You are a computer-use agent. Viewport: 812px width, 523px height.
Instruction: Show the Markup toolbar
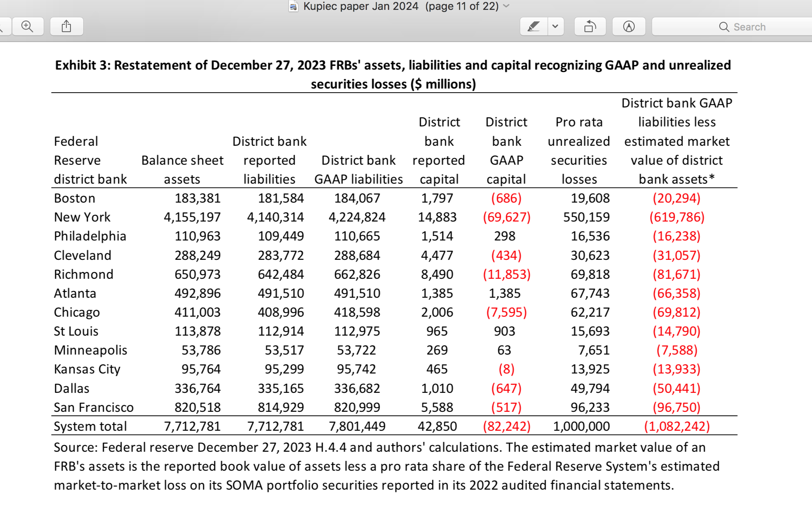pos(629,27)
